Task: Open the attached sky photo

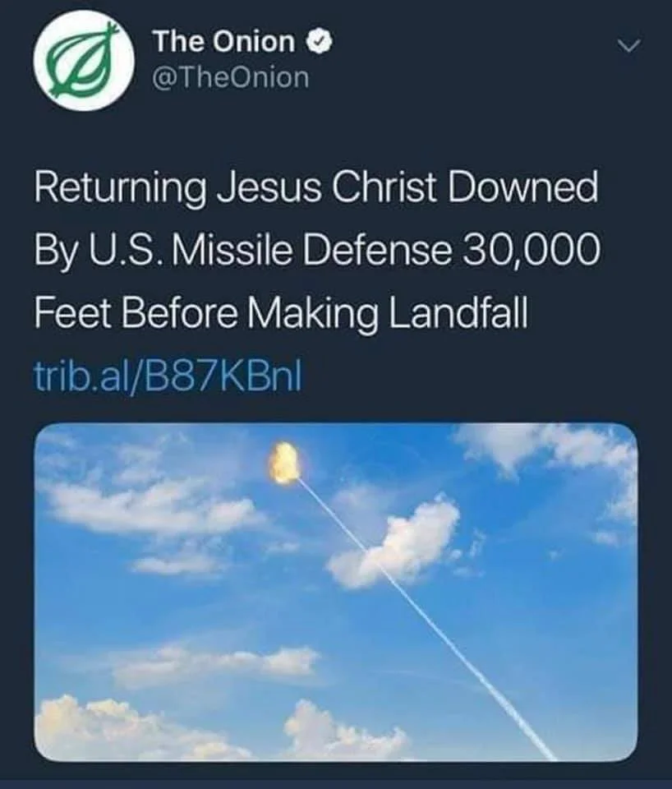Action: point(335,592)
